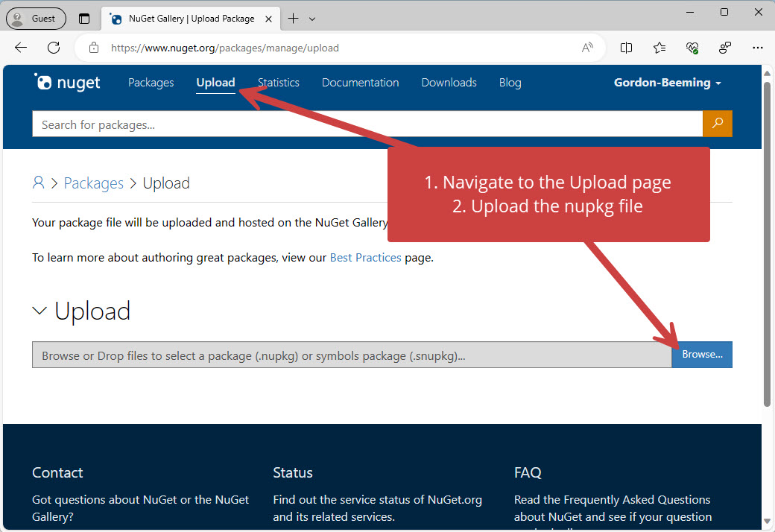The height and width of the screenshot is (532, 775).
Task: Open Read aloud icon in address bar
Action: pos(587,48)
